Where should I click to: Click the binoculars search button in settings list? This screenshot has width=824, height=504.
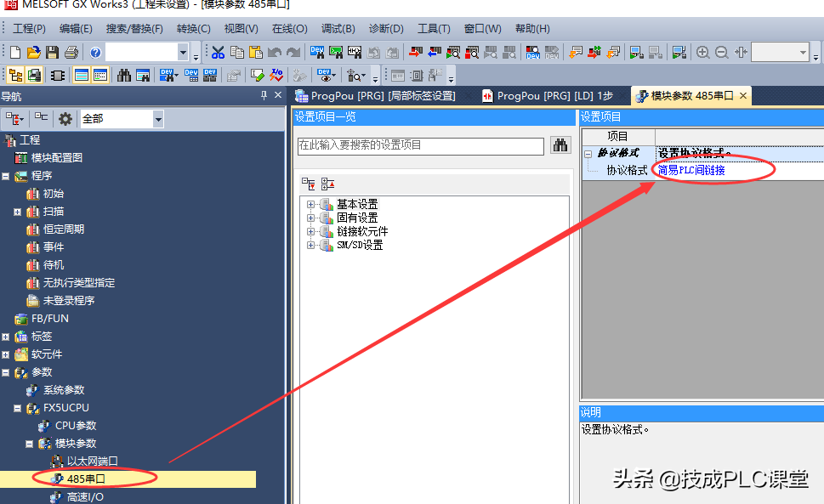(x=560, y=145)
